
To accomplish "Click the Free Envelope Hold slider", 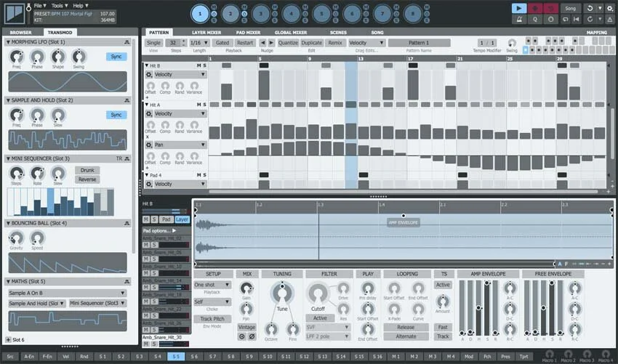I will pyautogui.click(x=544, y=307).
